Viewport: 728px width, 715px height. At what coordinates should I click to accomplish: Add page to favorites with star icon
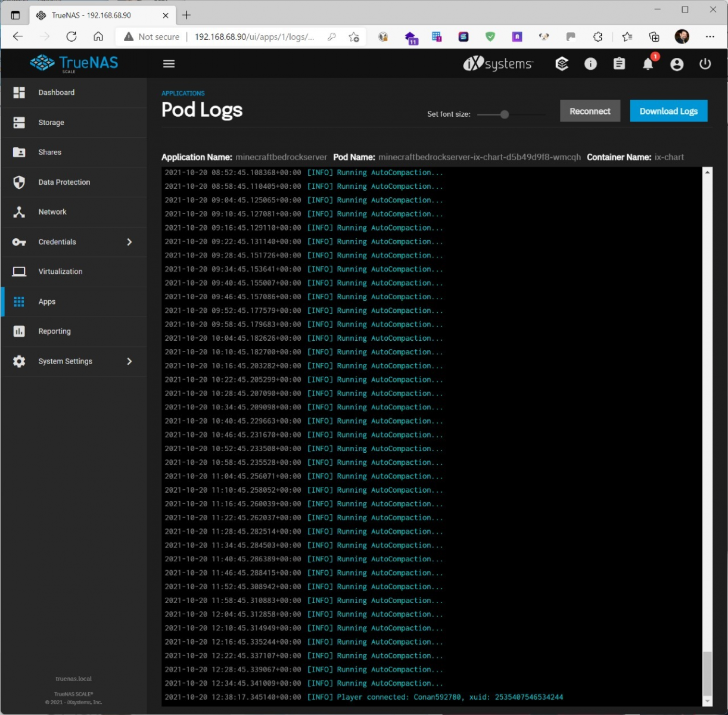point(354,37)
